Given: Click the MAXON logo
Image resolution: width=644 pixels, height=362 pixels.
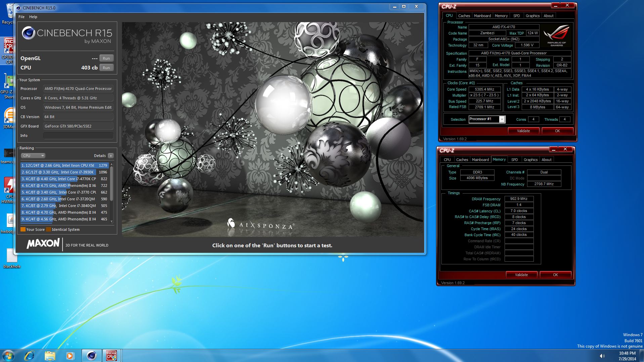Looking at the screenshot, I should pos(43,244).
